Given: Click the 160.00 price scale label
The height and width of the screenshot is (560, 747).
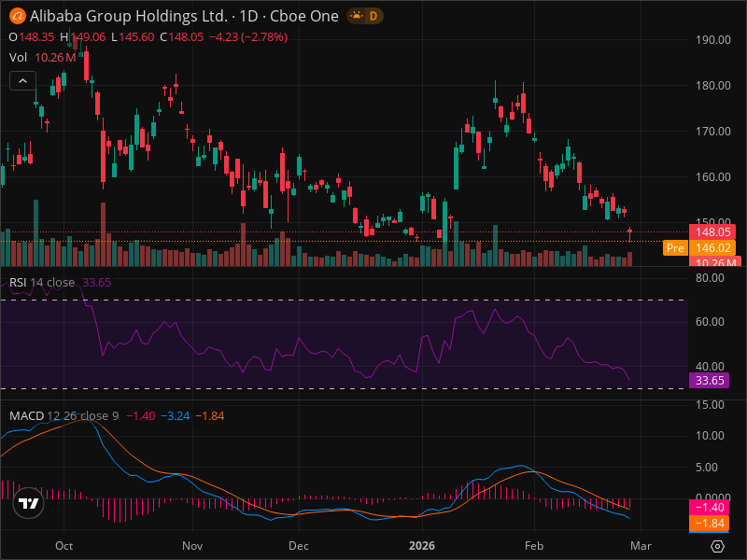Looking at the screenshot, I should 712,177.
